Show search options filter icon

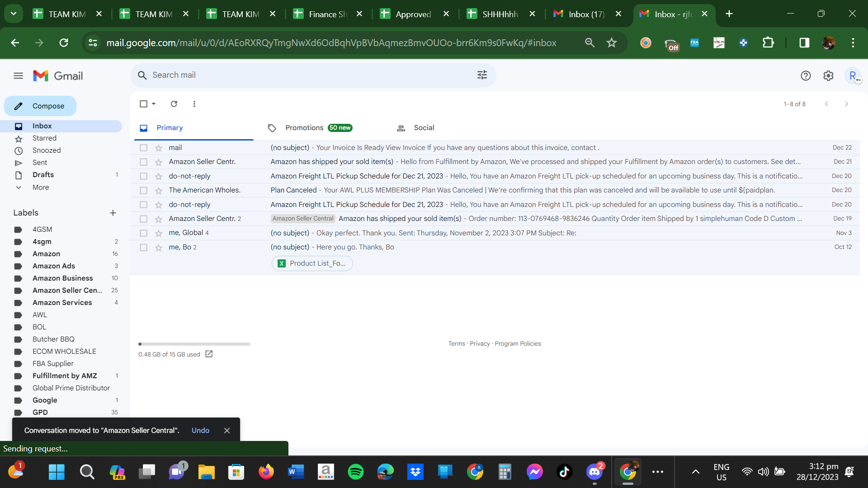(x=482, y=75)
